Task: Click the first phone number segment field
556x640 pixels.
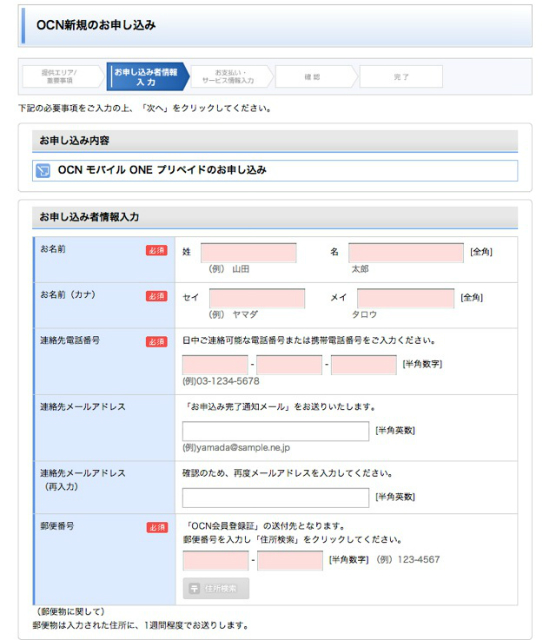Action: (215, 364)
